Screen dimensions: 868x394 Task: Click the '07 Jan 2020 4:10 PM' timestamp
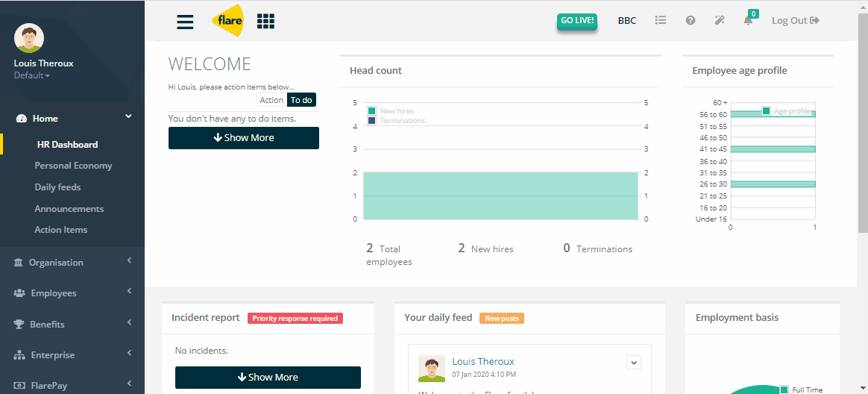pos(485,375)
